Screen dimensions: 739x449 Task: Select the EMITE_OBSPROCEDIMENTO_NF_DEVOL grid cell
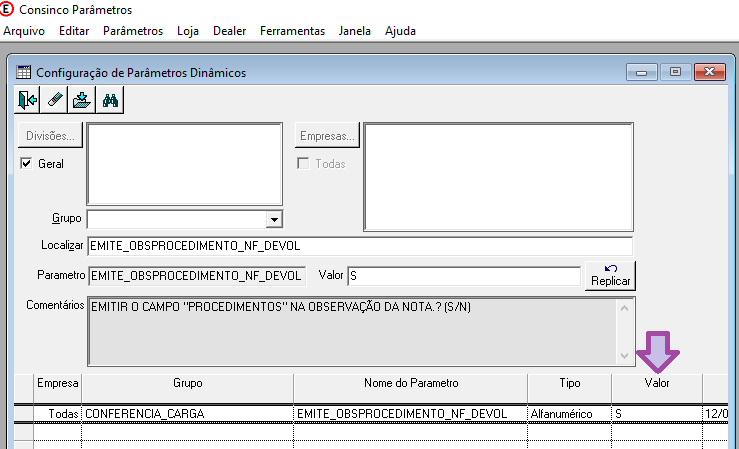click(x=411, y=414)
